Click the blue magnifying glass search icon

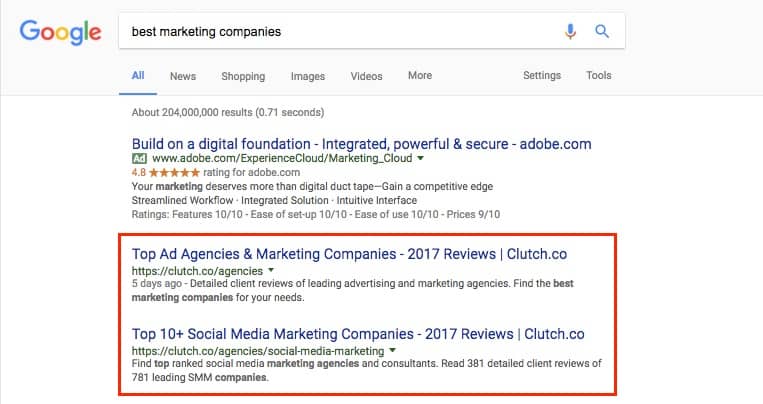coord(602,32)
